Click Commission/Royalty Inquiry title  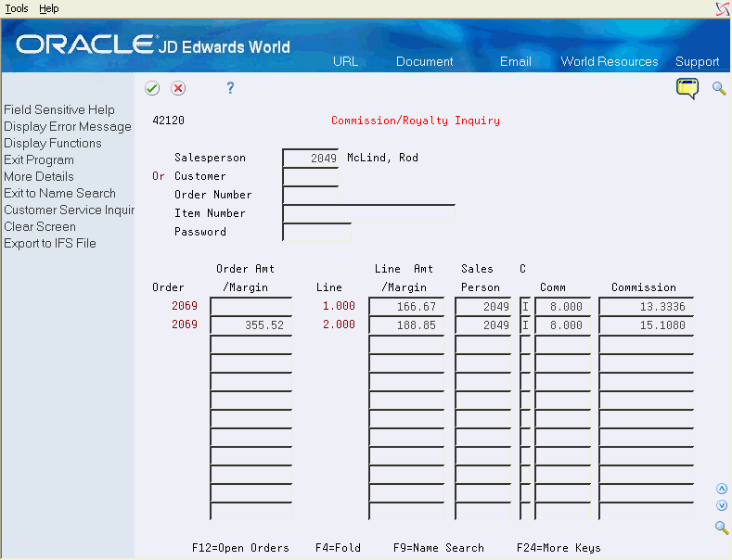tap(416, 121)
